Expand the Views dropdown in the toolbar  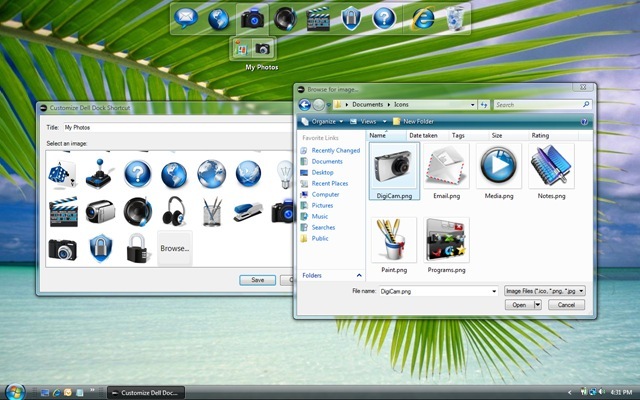pos(368,121)
